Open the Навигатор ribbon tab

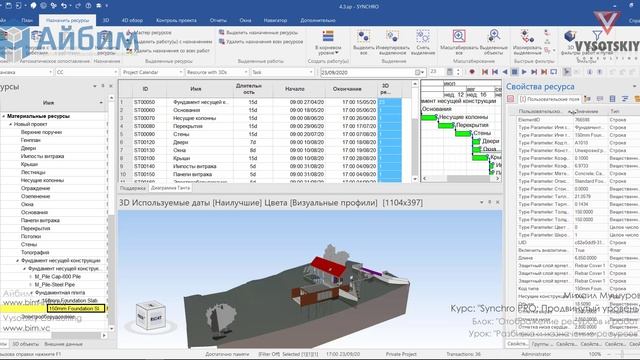click(275, 20)
